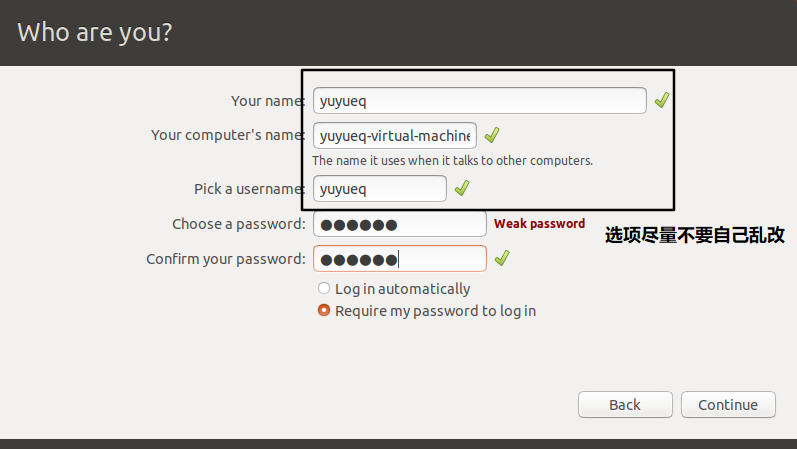The width and height of the screenshot is (797, 449).
Task: Click the green checkmark beside Your name field
Action: tap(661, 100)
